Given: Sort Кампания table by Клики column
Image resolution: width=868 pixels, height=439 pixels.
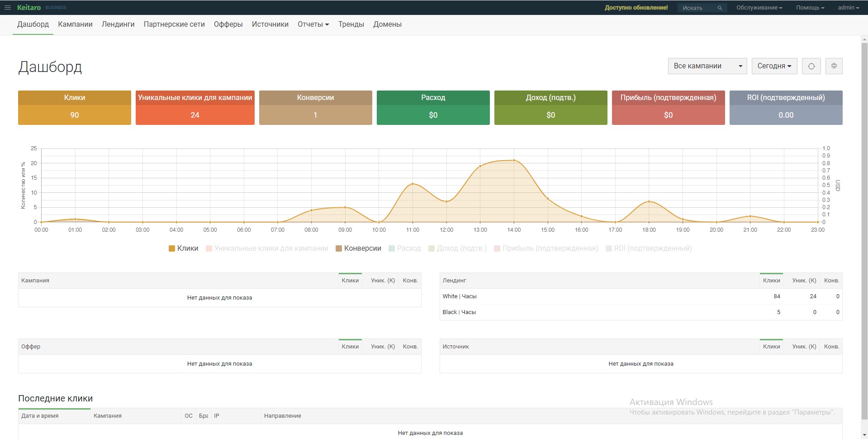Looking at the screenshot, I should tap(350, 281).
